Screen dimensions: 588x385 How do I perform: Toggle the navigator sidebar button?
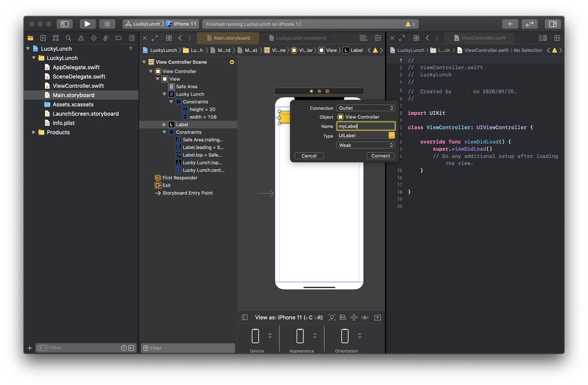point(64,24)
